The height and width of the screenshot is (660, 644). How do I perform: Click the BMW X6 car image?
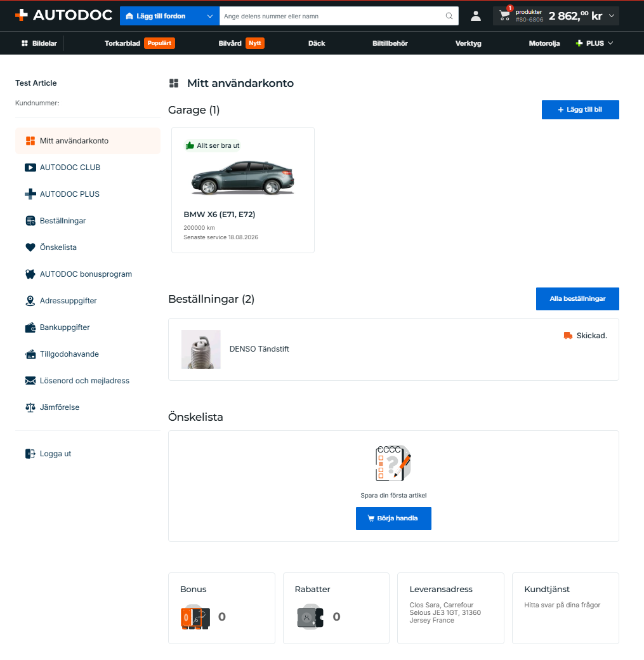click(243, 178)
